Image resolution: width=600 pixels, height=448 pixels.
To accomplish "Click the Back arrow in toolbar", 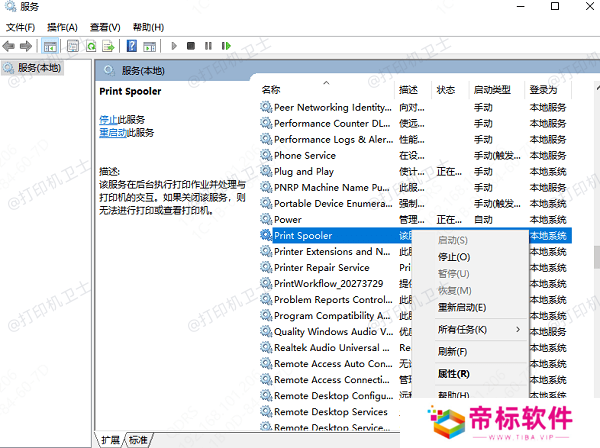I will (11, 46).
